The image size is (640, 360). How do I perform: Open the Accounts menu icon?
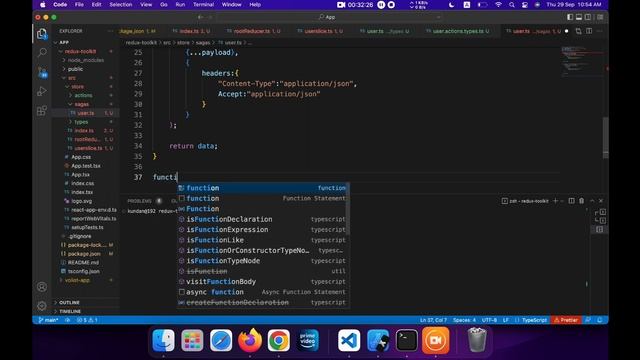coord(42,287)
